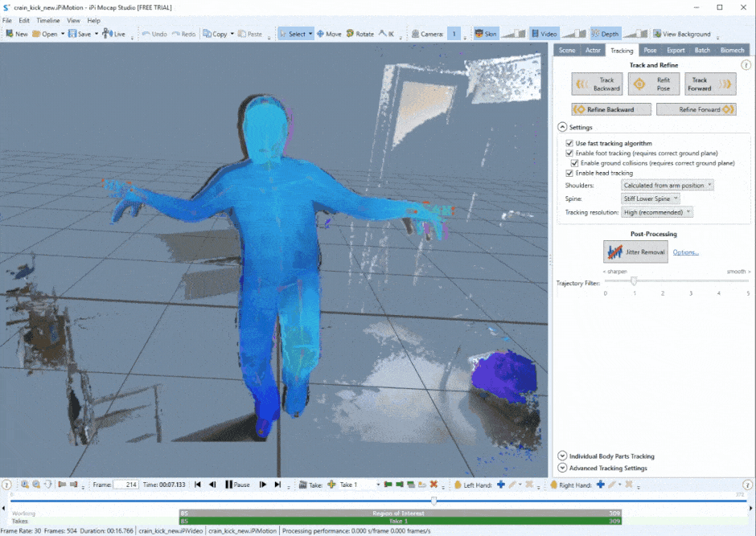This screenshot has height=536, width=756.
Task: Toggle Skin display mode
Action: click(486, 34)
